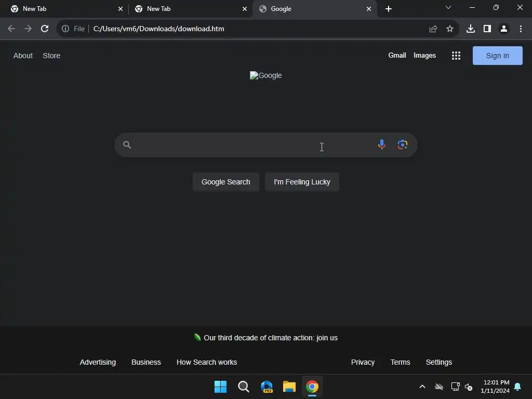Open the Images link

(x=424, y=55)
